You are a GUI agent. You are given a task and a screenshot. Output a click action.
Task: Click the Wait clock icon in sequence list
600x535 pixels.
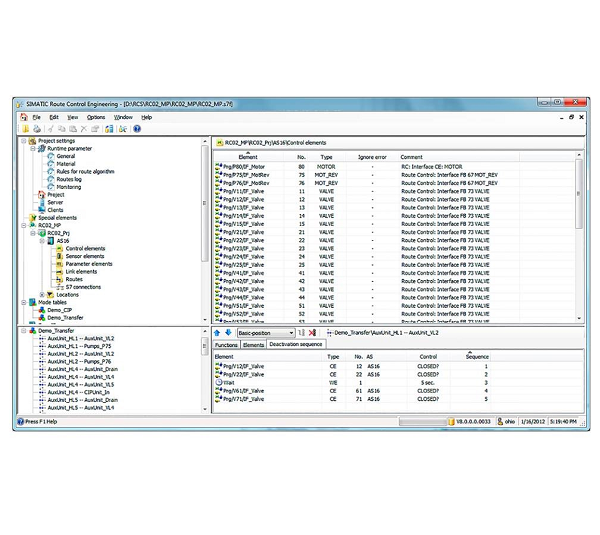[219, 382]
